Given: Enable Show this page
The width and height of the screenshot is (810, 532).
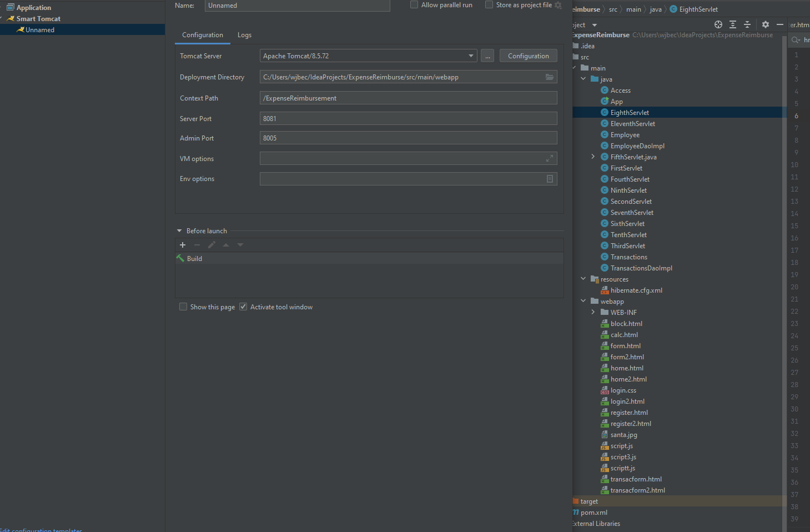Looking at the screenshot, I should (x=183, y=306).
